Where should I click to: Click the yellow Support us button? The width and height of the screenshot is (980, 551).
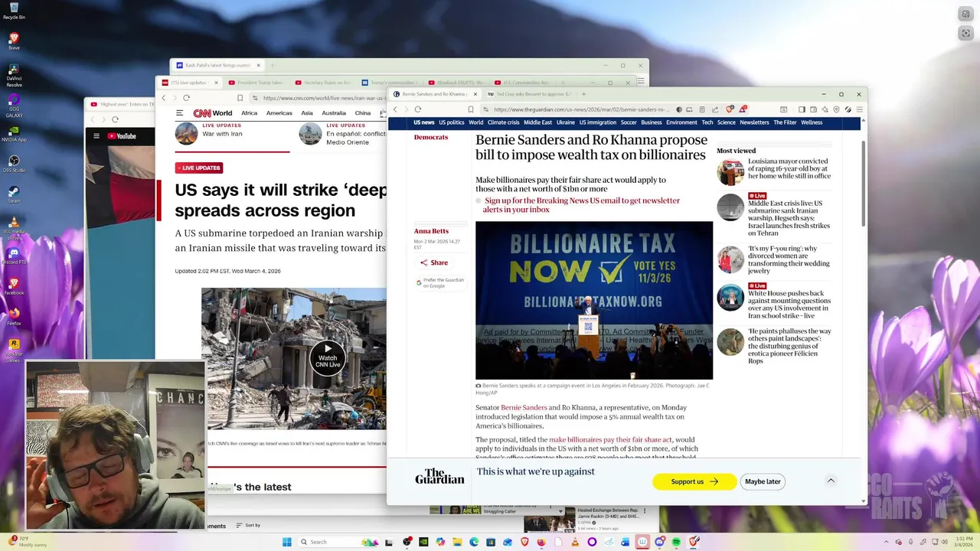[694, 481]
